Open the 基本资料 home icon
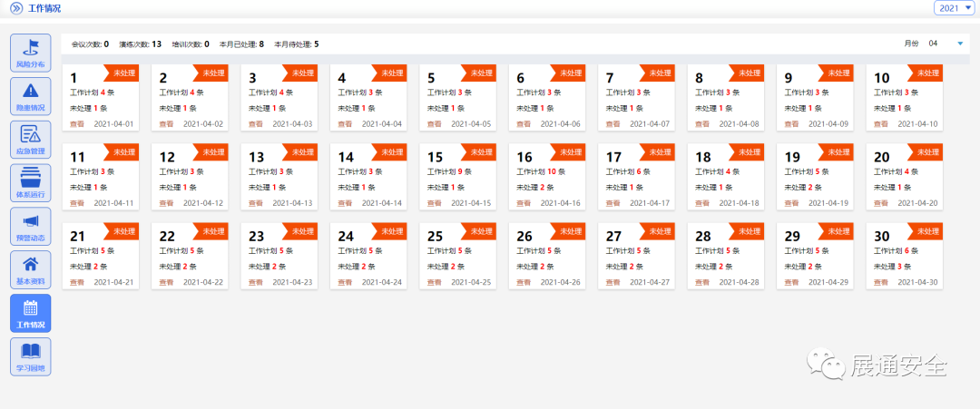980x409 pixels. pos(31,269)
